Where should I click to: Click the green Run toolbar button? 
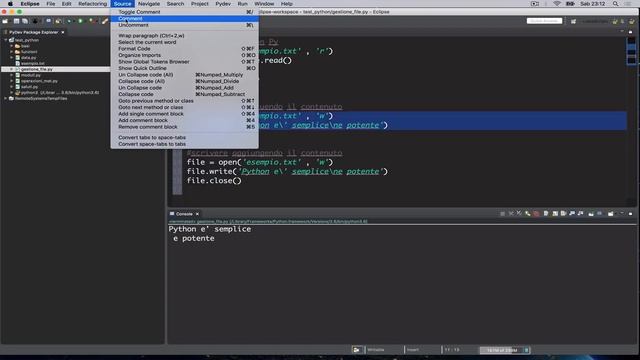pyautogui.click(x=80, y=21)
